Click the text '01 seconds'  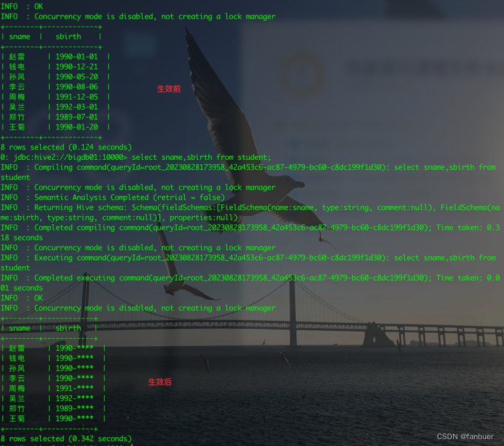(22, 288)
